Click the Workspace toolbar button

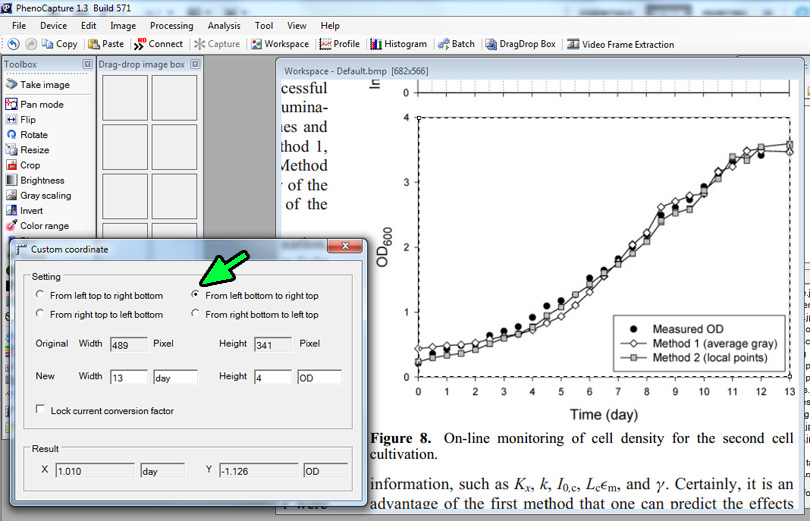pos(280,44)
